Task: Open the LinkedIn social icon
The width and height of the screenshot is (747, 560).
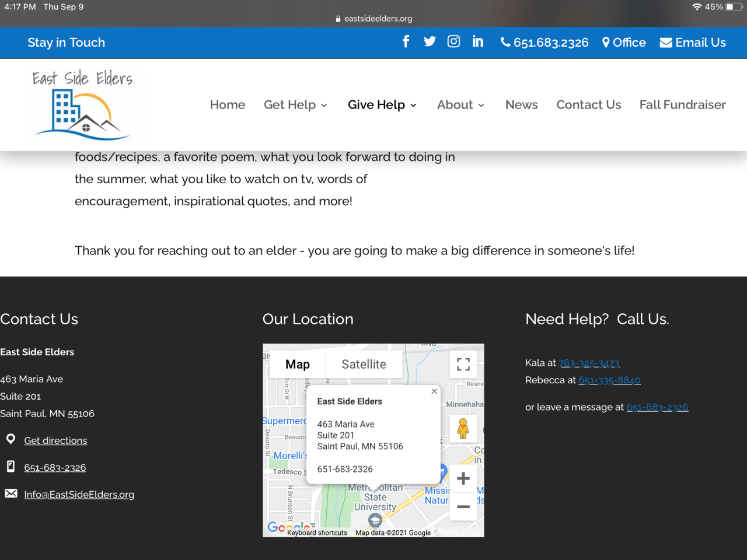Action: (478, 41)
